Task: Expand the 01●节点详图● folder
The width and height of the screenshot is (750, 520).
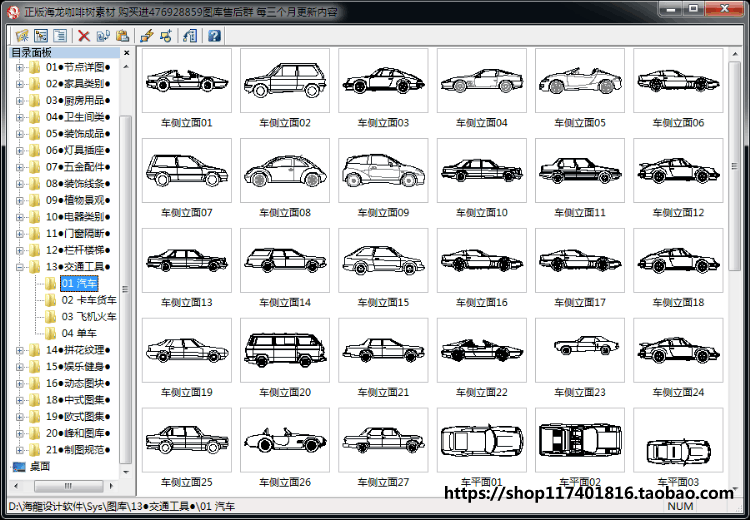Action: [20, 68]
